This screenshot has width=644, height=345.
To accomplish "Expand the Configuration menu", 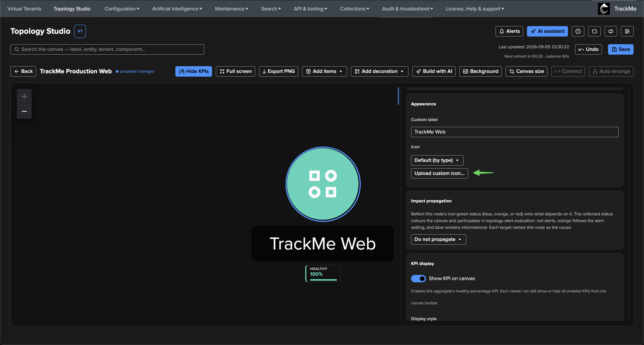I will 122,9.
